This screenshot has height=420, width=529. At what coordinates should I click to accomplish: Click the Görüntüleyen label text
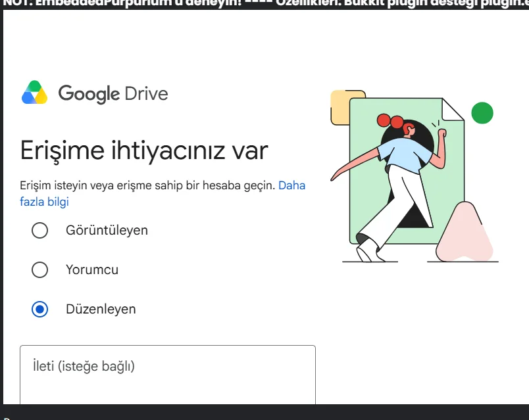(107, 231)
